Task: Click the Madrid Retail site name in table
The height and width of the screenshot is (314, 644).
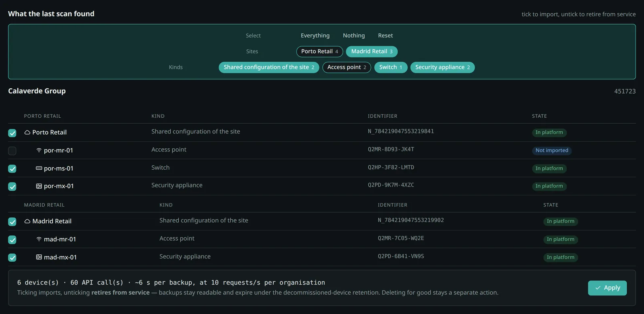Action: tap(52, 221)
